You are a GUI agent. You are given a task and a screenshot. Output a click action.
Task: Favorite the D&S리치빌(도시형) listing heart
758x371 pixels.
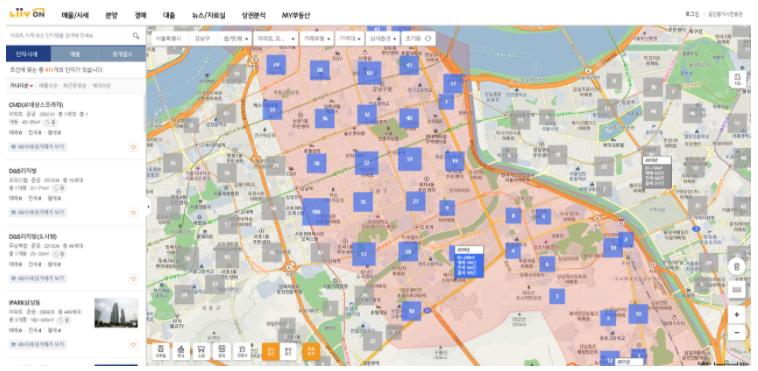133,279
